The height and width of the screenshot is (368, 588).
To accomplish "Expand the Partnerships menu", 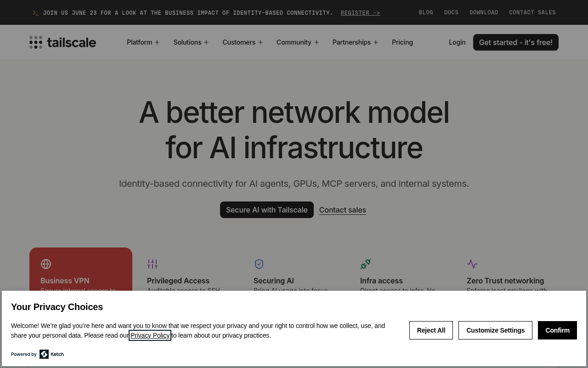I will tap(356, 42).
